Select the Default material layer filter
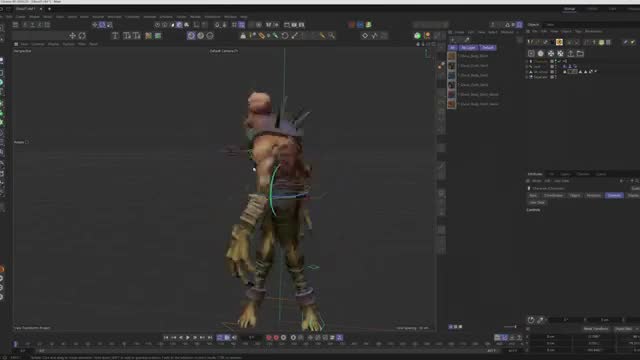640x360 pixels. (x=488, y=48)
